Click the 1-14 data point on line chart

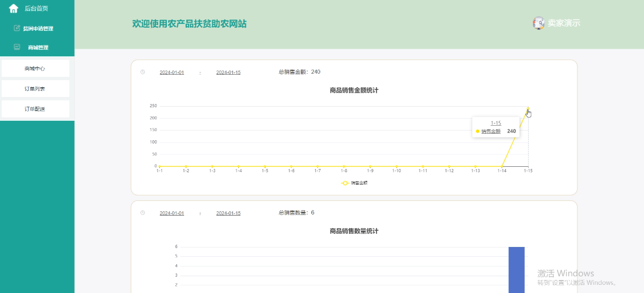[x=502, y=166]
